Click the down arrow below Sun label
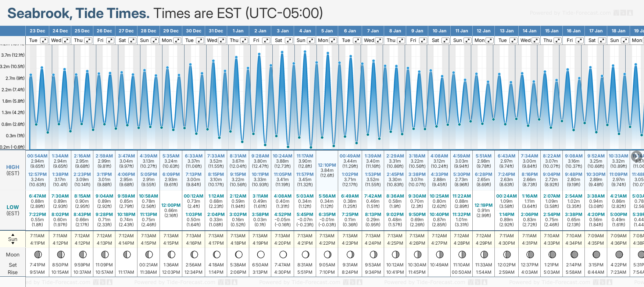This screenshot has height=287, width=644. pos(13,244)
